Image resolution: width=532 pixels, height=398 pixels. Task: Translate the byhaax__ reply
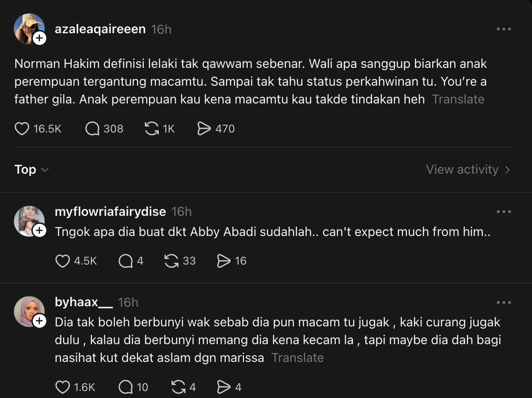[x=297, y=358]
